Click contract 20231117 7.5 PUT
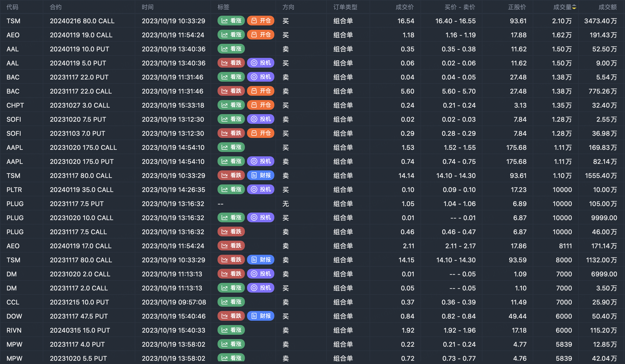Viewport: 625px width, 364px height. pyautogui.click(x=77, y=204)
